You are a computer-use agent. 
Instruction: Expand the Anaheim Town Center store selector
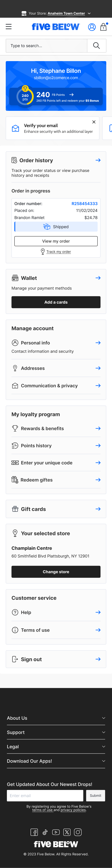click(x=66, y=13)
